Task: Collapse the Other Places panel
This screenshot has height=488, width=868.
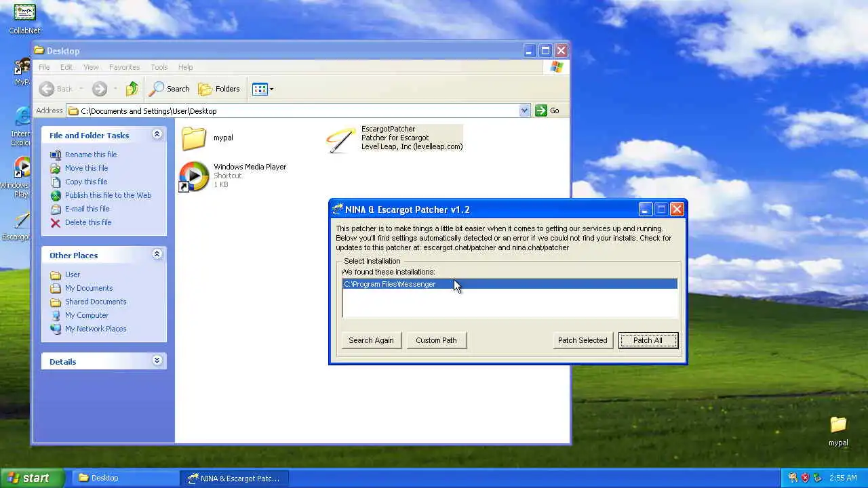Action: [x=157, y=255]
